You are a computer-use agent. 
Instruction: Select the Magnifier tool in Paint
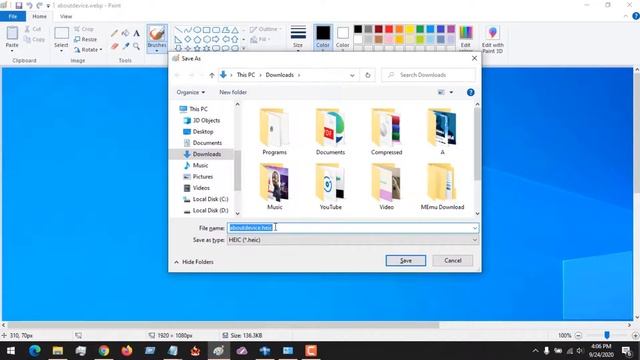pyautogui.click(x=136, y=46)
